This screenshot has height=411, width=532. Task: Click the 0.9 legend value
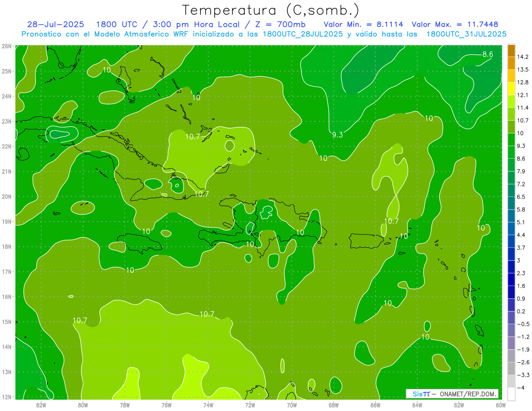(521, 298)
